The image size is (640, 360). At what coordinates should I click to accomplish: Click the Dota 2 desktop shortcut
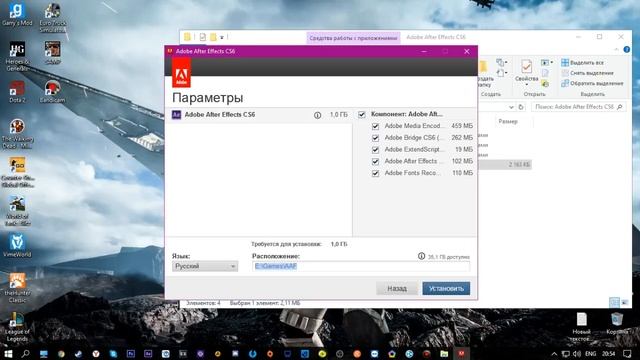pyautogui.click(x=17, y=91)
